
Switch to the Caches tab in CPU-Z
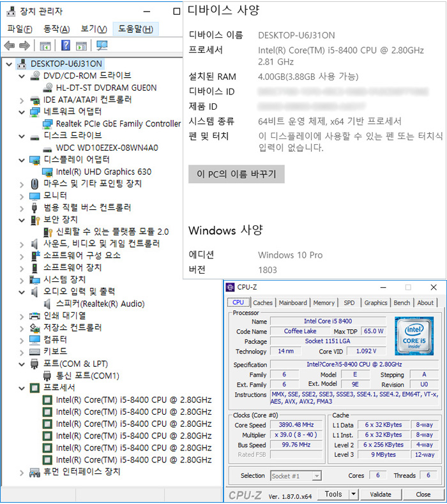[x=262, y=302]
